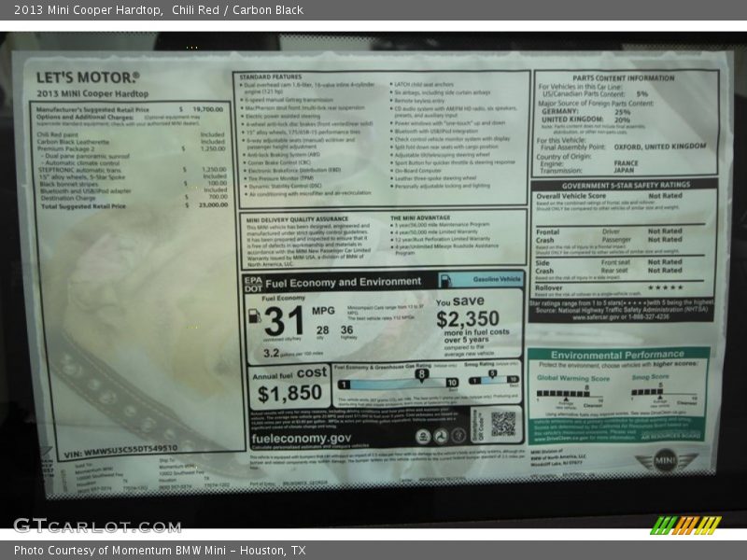Click the '36' highway MPG value
The image size is (747, 560).
tap(346, 329)
